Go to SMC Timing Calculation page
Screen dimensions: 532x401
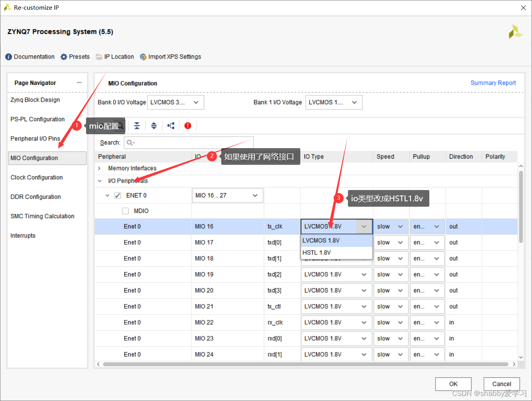42,216
